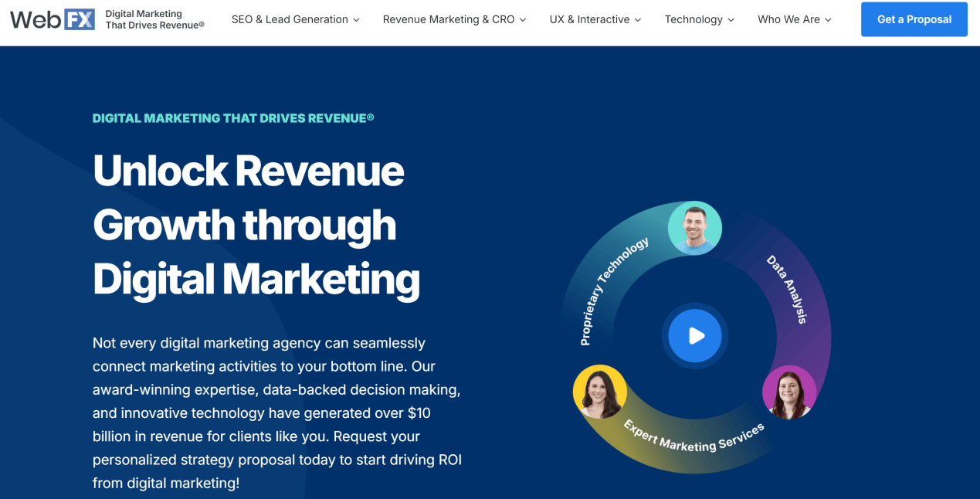Expand the chevron beside Who We Are
The height and width of the screenshot is (499, 980).
pos(828,20)
